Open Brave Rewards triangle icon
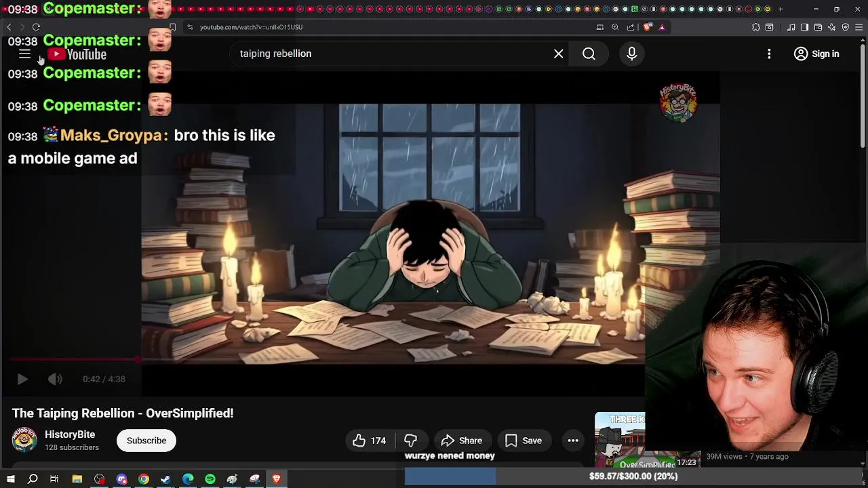 pos(662,27)
